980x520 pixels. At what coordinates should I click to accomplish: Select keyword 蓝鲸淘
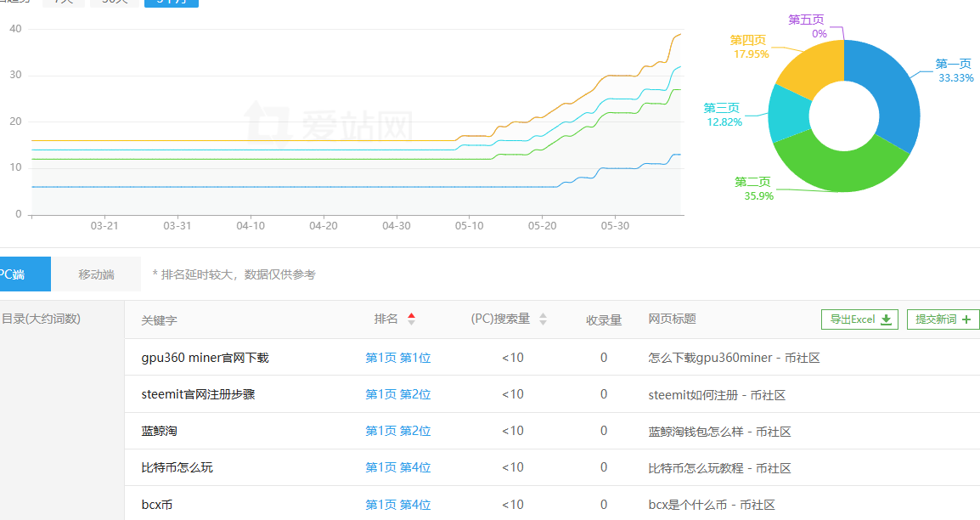click(160, 431)
